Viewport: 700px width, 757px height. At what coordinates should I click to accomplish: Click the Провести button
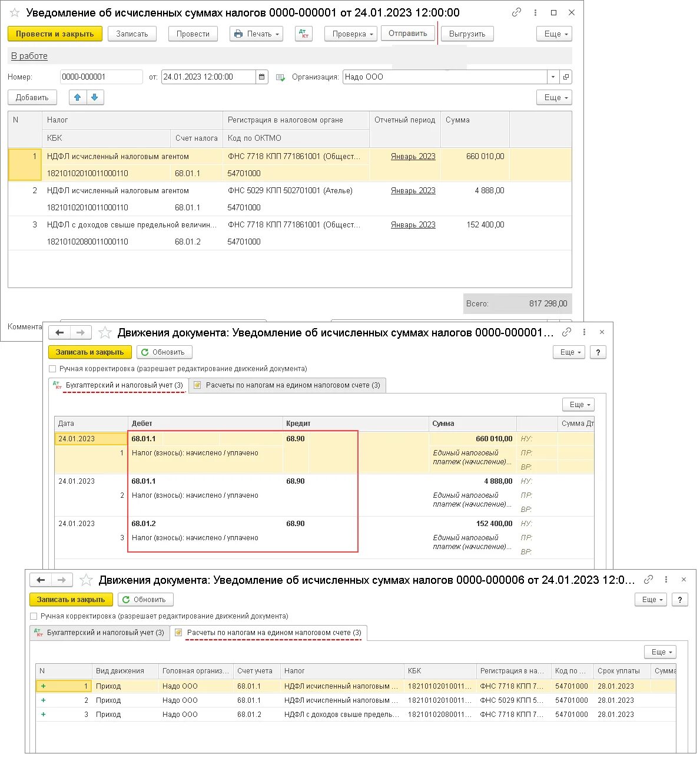coord(193,34)
